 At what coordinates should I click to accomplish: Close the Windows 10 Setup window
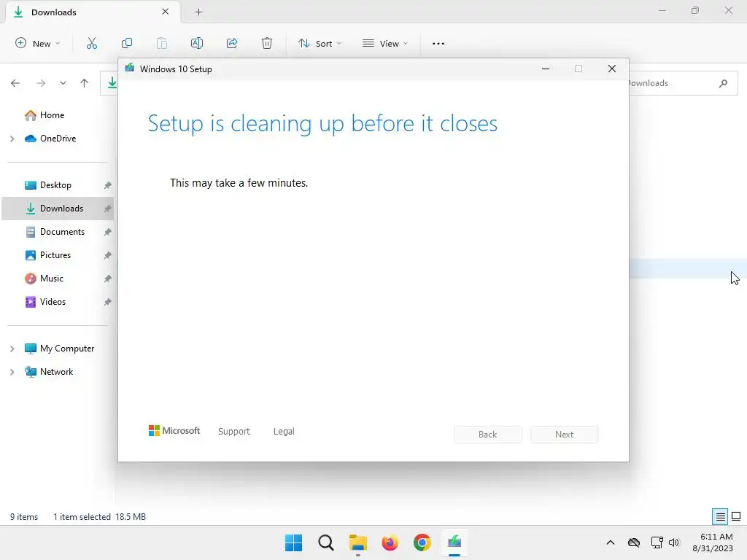tap(612, 69)
